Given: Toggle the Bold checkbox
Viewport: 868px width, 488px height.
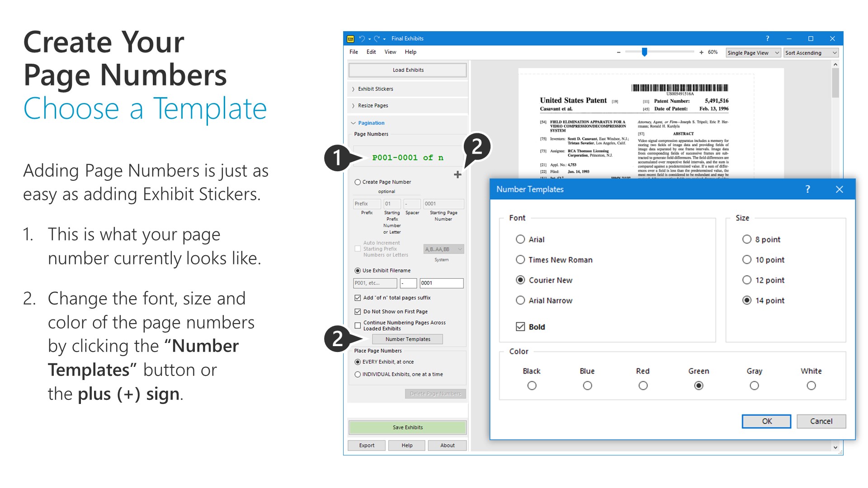Looking at the screenshot, I should click(x=520, y=327).
